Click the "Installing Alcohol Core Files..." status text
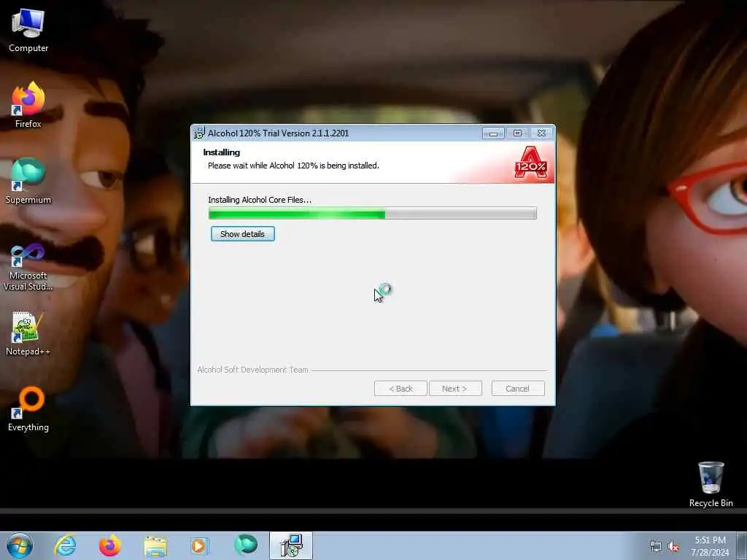 click(260, 200)
